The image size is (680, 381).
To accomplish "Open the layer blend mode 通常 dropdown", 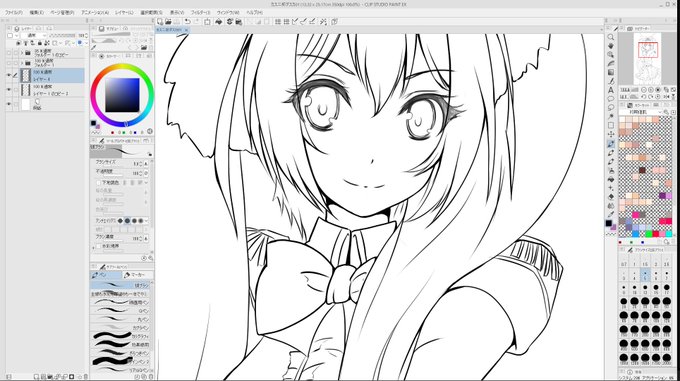I will tap(34, 36).
